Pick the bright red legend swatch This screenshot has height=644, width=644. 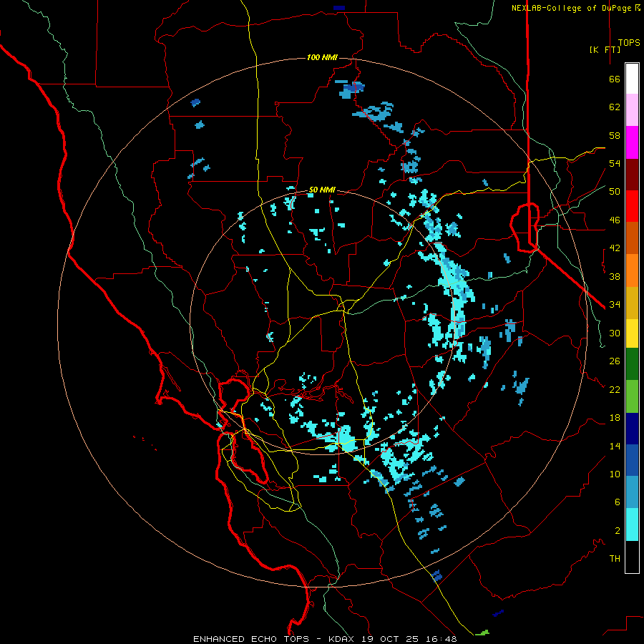point(632,206)
